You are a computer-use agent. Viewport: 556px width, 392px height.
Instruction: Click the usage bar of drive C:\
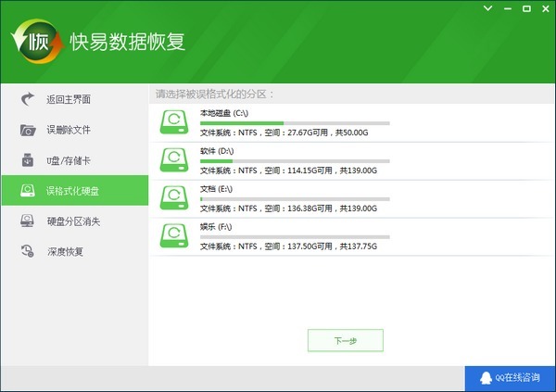coord(295,123)
